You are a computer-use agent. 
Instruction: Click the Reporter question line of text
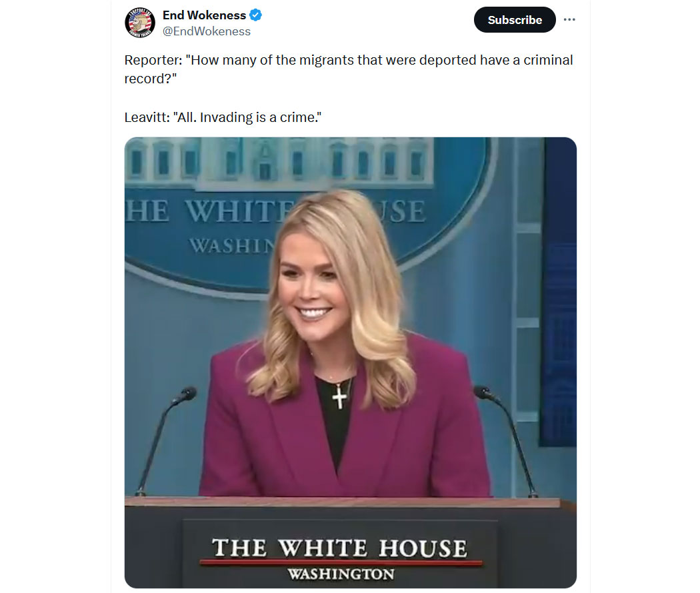pos(349,69)
